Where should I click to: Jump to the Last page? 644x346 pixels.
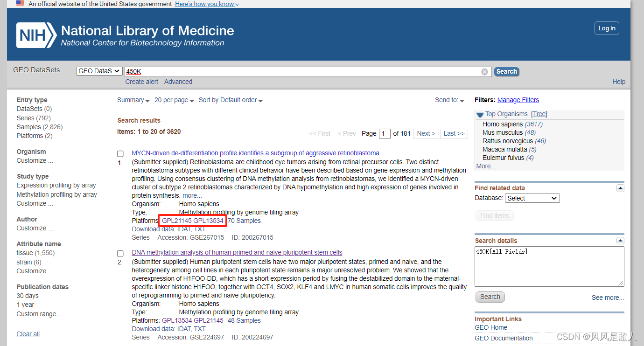point(454,134)
